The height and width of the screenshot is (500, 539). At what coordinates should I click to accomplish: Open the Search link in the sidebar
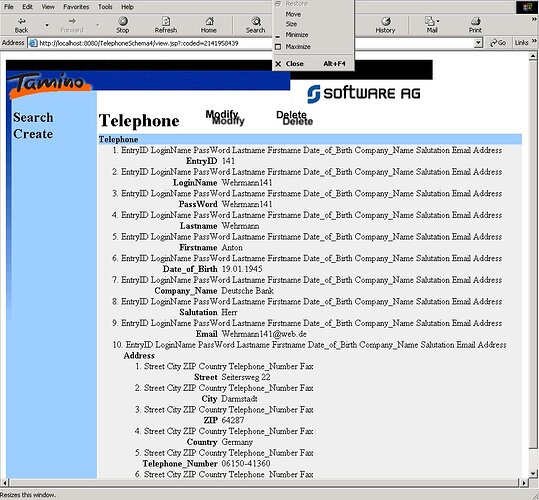(x=33, y=118)
